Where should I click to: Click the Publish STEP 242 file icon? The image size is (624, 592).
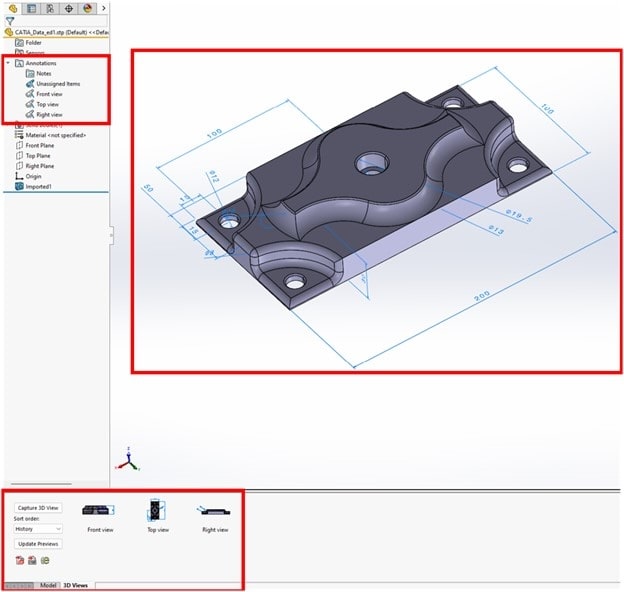pyautogui.click(x=32, y=561)
